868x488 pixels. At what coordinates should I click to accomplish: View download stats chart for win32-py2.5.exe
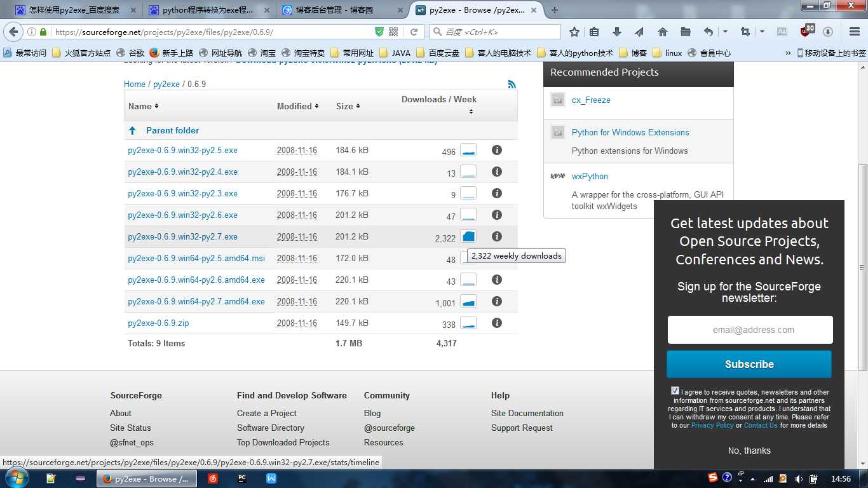pyautogui.click(x=468, y=151)
